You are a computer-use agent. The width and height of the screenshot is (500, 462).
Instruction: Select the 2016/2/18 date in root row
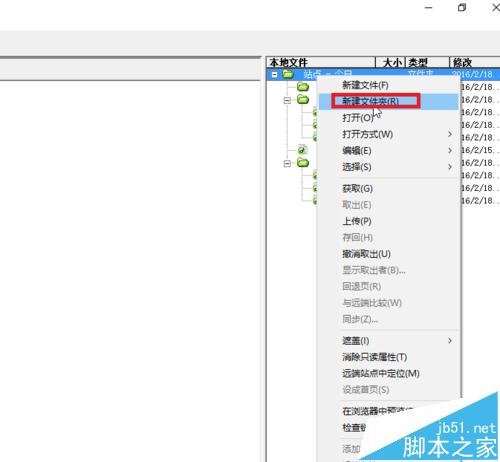[473, 74]
